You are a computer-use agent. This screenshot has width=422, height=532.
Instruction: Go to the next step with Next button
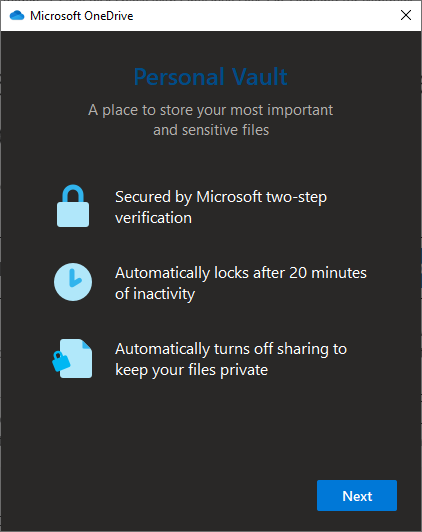click(x=357, y=495)
